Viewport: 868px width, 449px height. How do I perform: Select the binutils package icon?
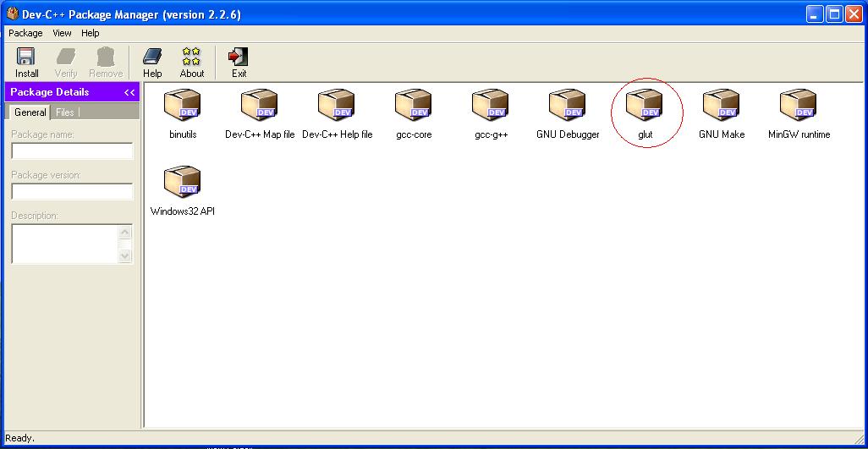point(183,105)
